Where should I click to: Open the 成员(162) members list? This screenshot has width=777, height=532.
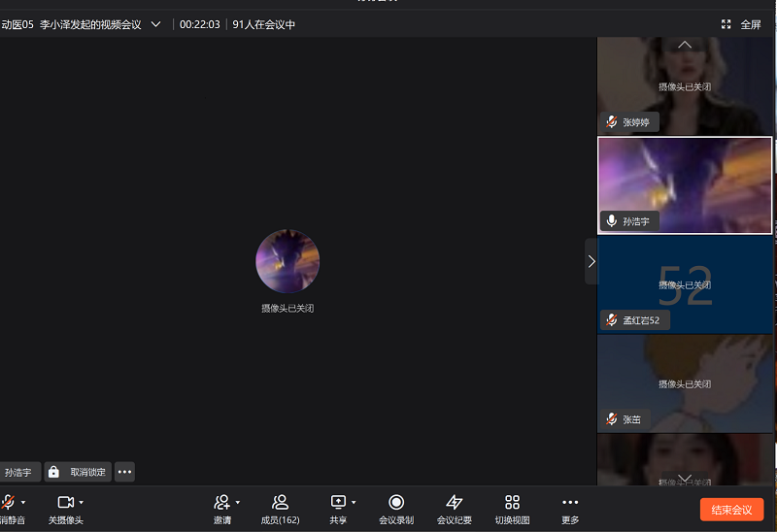point(280,502)
